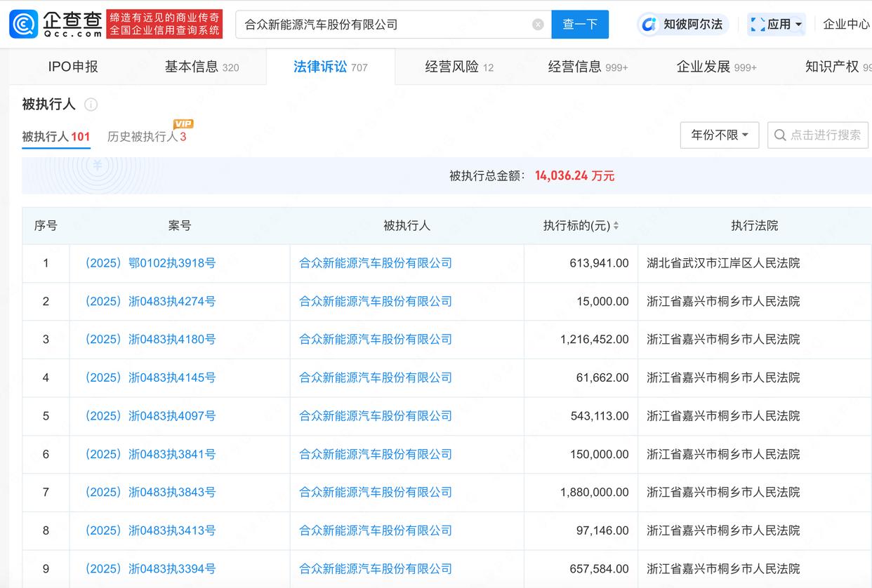Click the 被执行总金额 label
Viewport: 872px width, 588px height.
[x=487, y=175]
